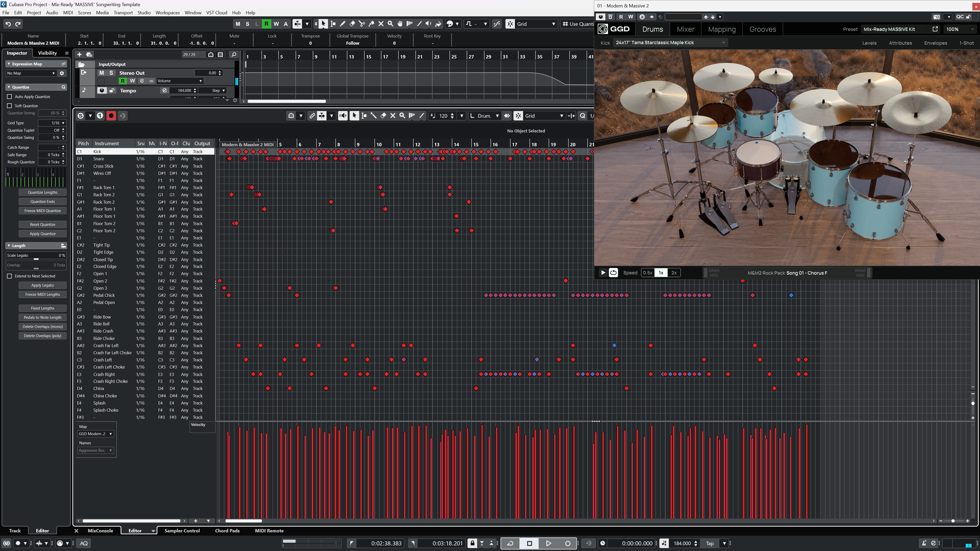
Task: Select the main toolbar Zoom magnifier tool
Action: coord(390,23)
